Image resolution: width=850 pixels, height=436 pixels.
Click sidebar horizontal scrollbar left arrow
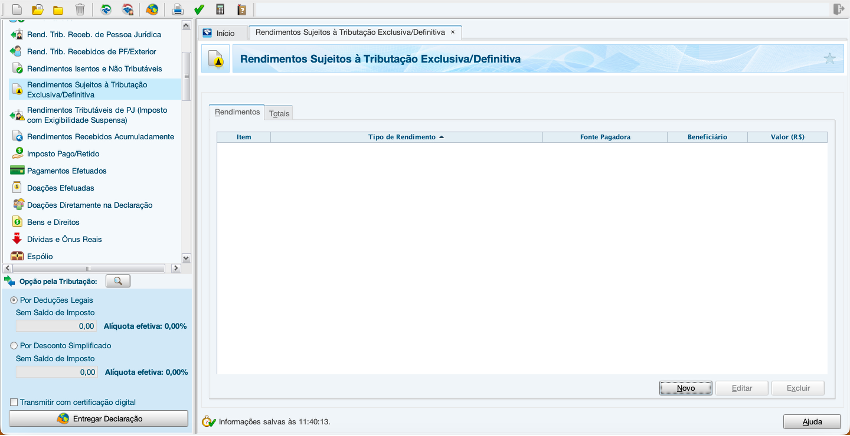pos(7,268)
